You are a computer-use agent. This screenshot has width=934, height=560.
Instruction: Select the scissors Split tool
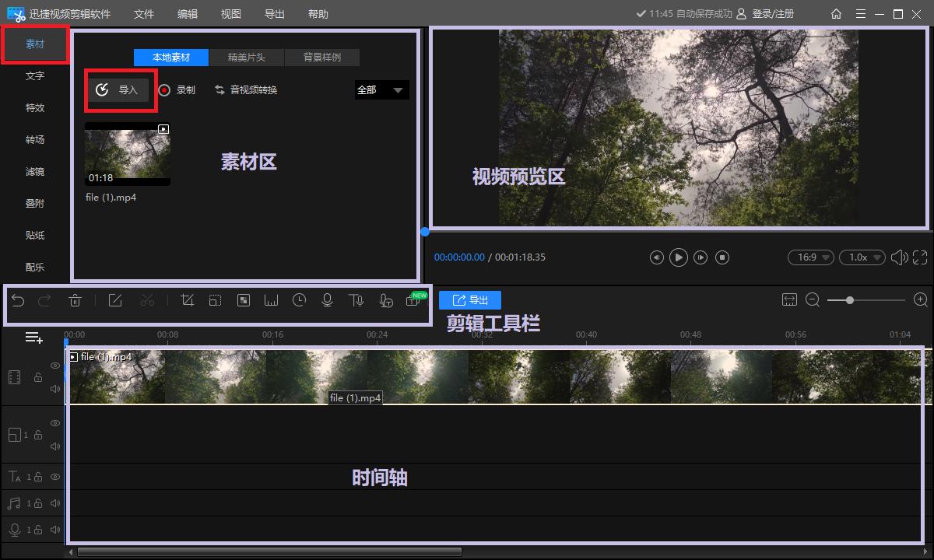(x=148, y=300)
